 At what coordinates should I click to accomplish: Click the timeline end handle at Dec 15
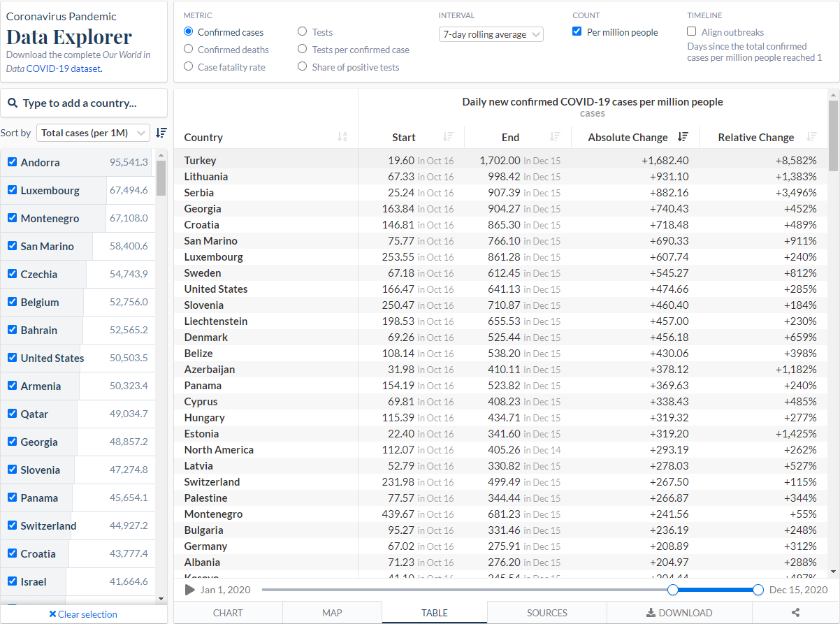pyautogui.click(x=758, y=590)
